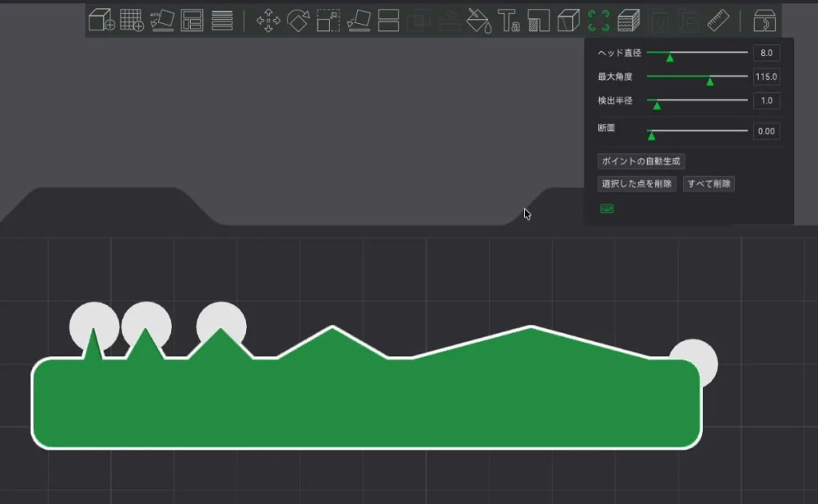
Task: Click the すべて削除 button
Action: pos(709,184)
